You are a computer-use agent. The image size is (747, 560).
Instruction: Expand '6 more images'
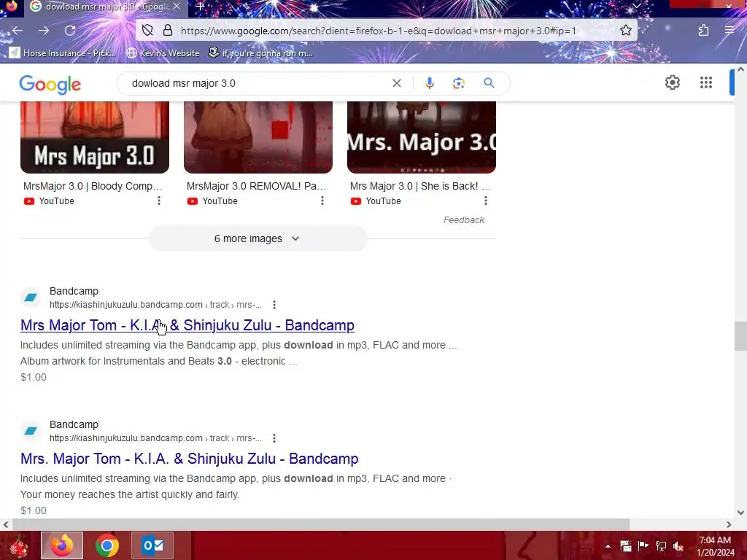pos(258,238)
